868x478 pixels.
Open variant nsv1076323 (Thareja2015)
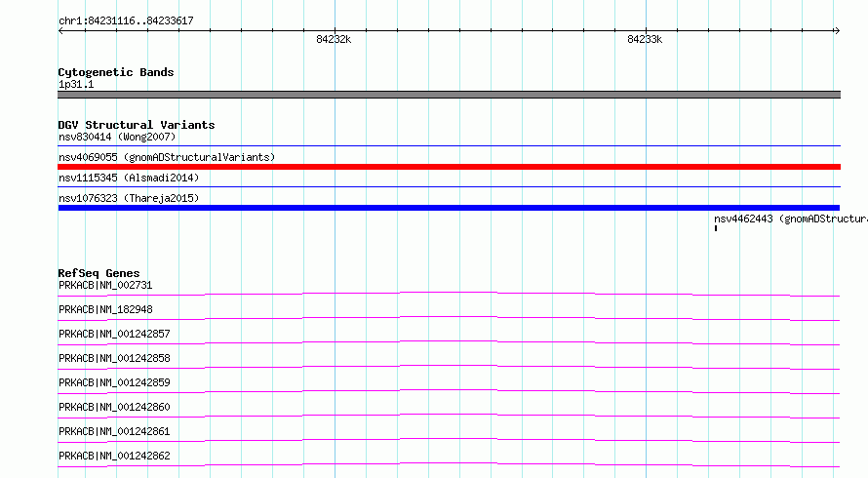[x=129, y=198]
